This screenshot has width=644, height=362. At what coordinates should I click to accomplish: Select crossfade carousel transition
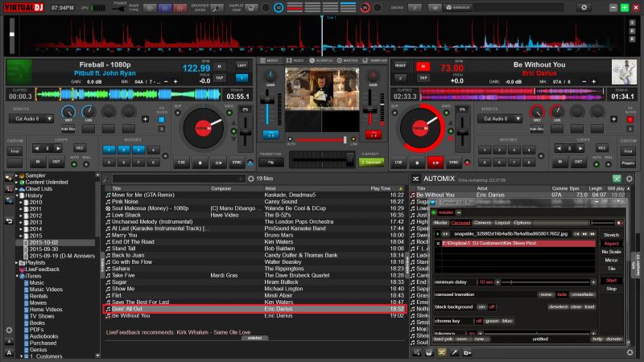click(x=583, y=294)
